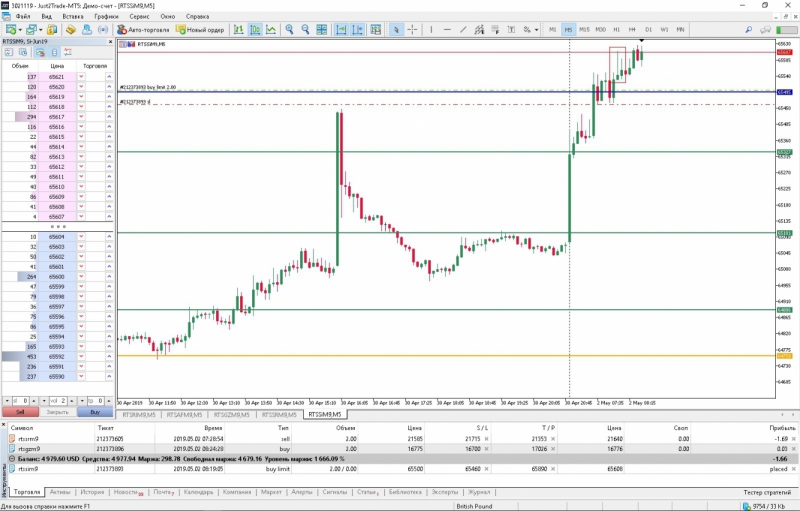This screenshot has width=800, height=511.
Task: Close the depth of market panel
Action: pos(111,41)
